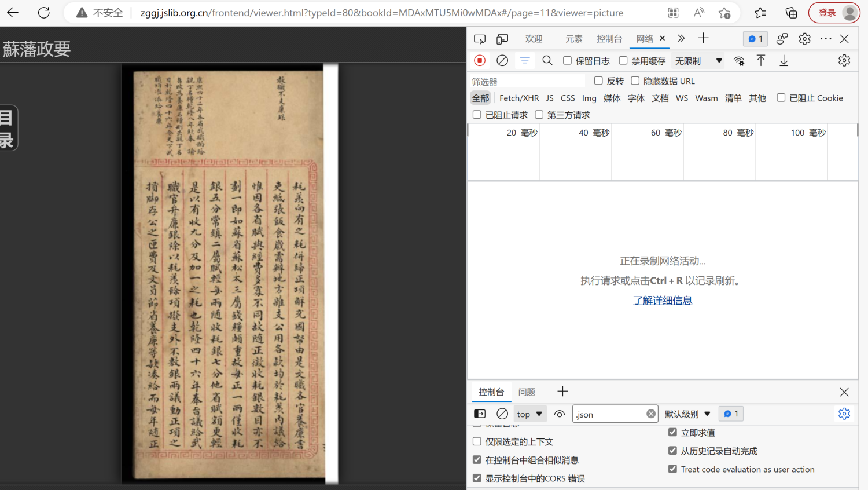Image resolution: width=868 pixels, height=490 pixels.
Task: Check the 禁用缓存 option
Action: [623, 60]
